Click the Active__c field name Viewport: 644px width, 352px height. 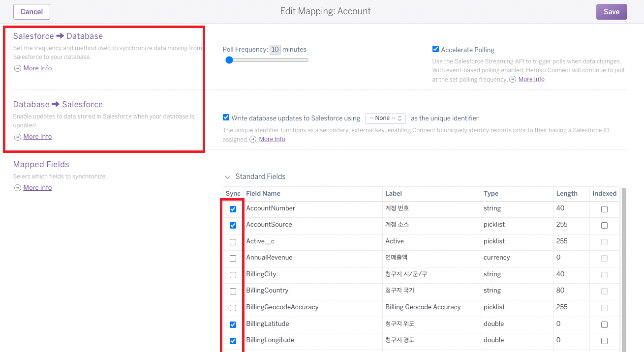click(x=260, y=241)
